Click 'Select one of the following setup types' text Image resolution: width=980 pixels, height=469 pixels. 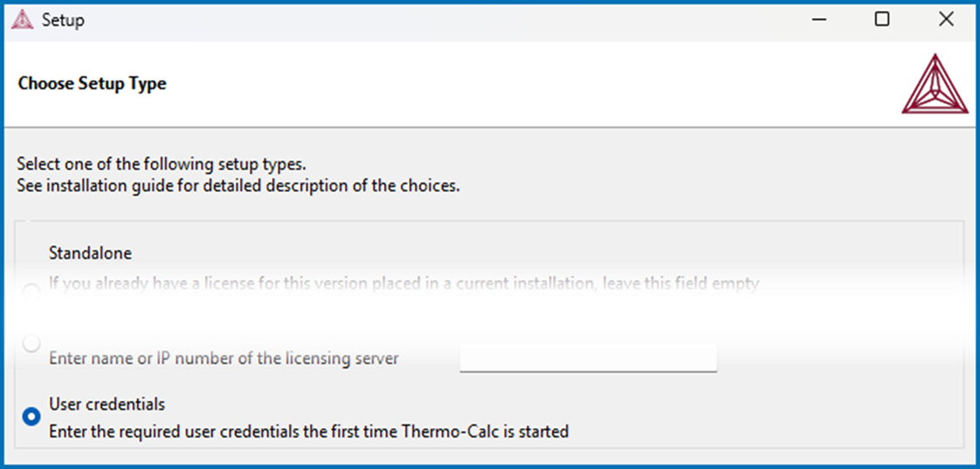point(161,166)
